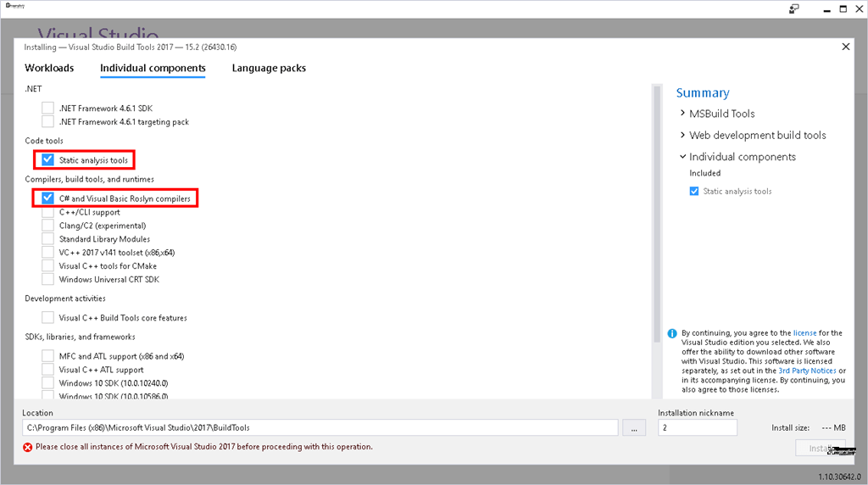Enable .NET Framework 4.6.1 SDK checkbox
The height and width of the screenshot is (485, 868).
point(48,109)
